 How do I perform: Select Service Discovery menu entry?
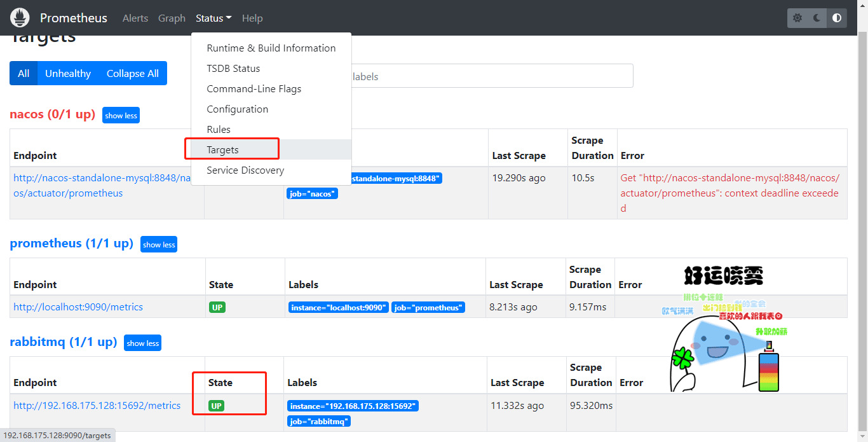click(x=271, y=170)
